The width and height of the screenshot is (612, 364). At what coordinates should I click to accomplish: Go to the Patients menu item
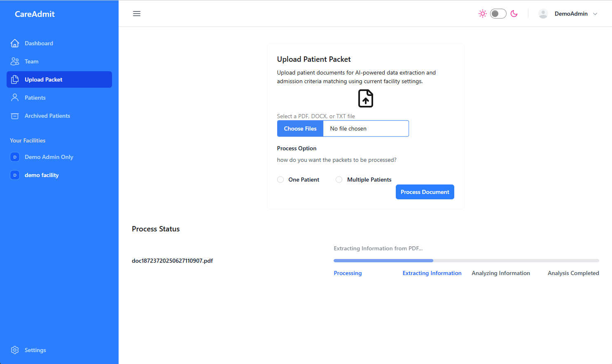35,98
